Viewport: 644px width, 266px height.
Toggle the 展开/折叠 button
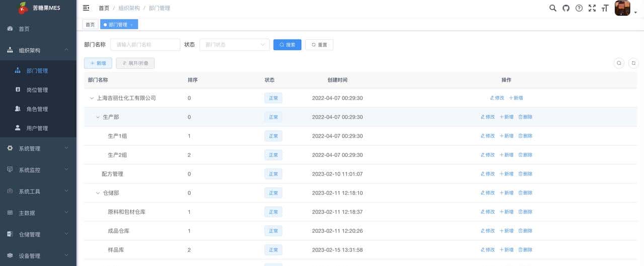pos(135,63)
